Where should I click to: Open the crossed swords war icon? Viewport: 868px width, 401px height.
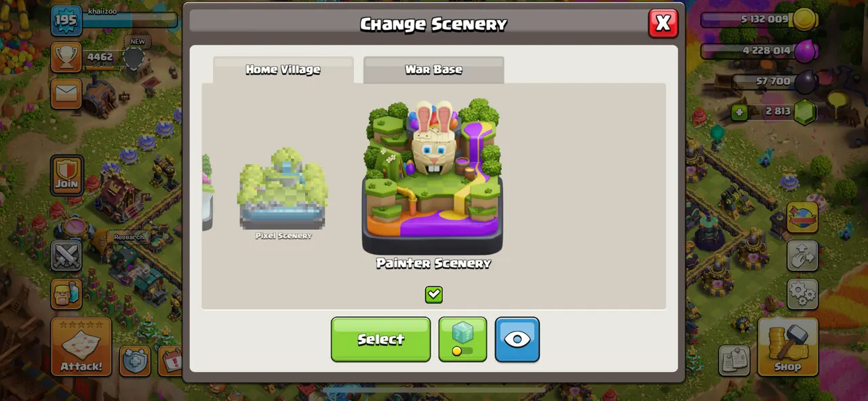coord(66,256)
